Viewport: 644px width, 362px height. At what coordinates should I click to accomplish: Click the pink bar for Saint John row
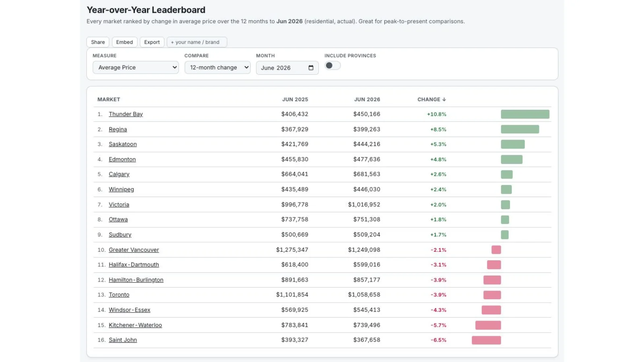(x=486, y=340)
